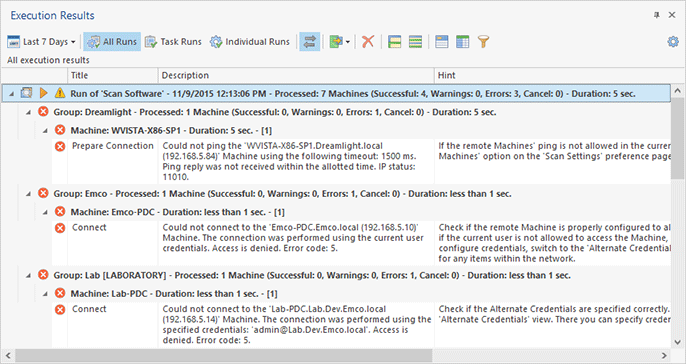Click the pin icon of the Execution Results panel
Viewport: 686px width, 364px height.
point(657,15)
